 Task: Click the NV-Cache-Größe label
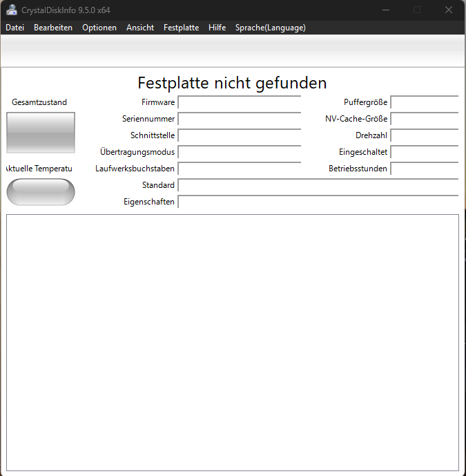[356, 119]
